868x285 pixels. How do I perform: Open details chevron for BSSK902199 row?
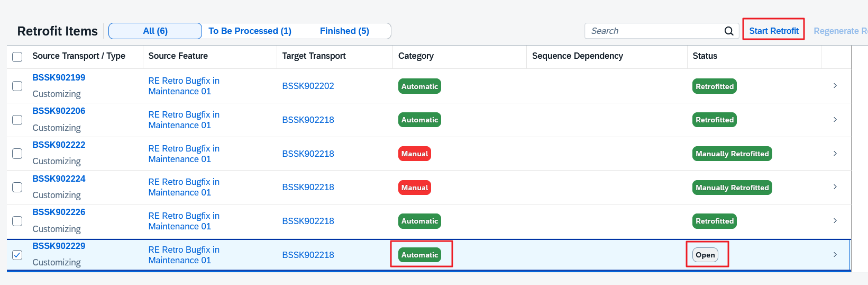coord(835,86)
